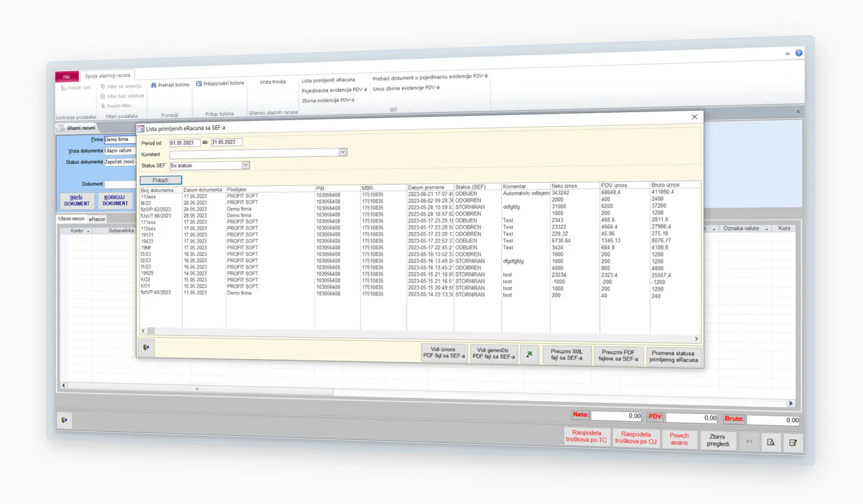Click the Period od date field
Image resolution: width=863 pixels, height=504 pixels.
[184, 143]
